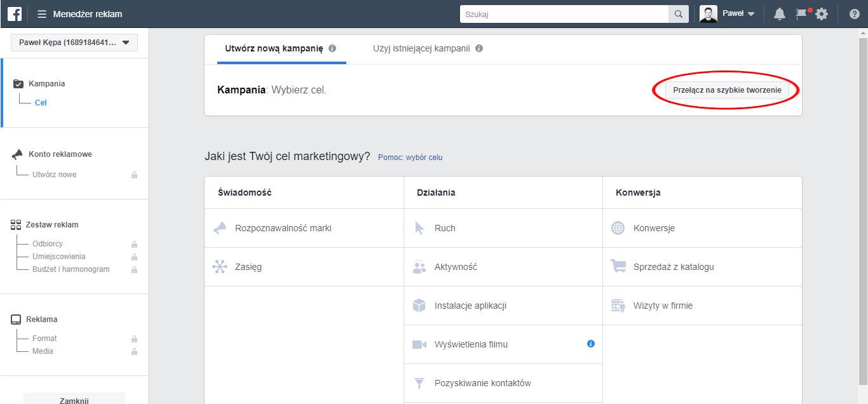The height and width of the screenshot is (404, 868).
Task: Open the flag notifications icon
Action: [x=801, y=14]
